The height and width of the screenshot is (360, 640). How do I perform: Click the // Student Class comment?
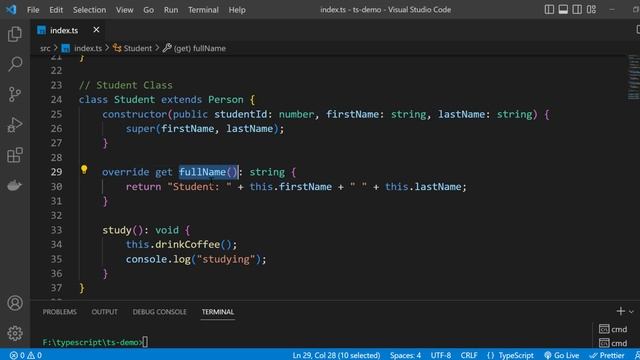pos(126,85)
